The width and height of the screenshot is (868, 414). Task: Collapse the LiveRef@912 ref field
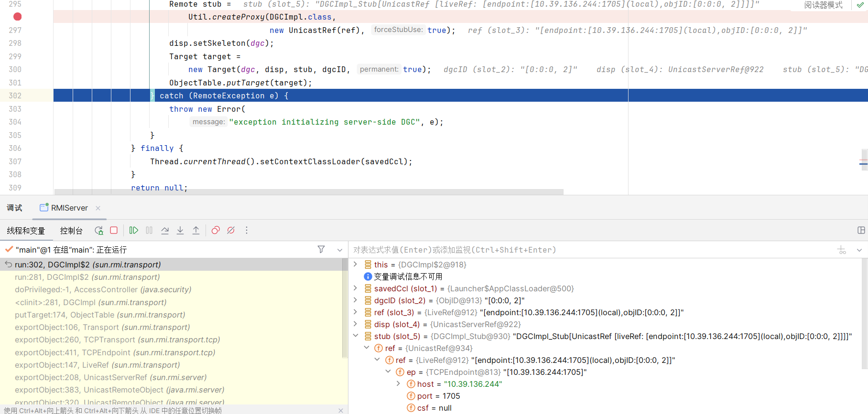[x=377, y=360]
